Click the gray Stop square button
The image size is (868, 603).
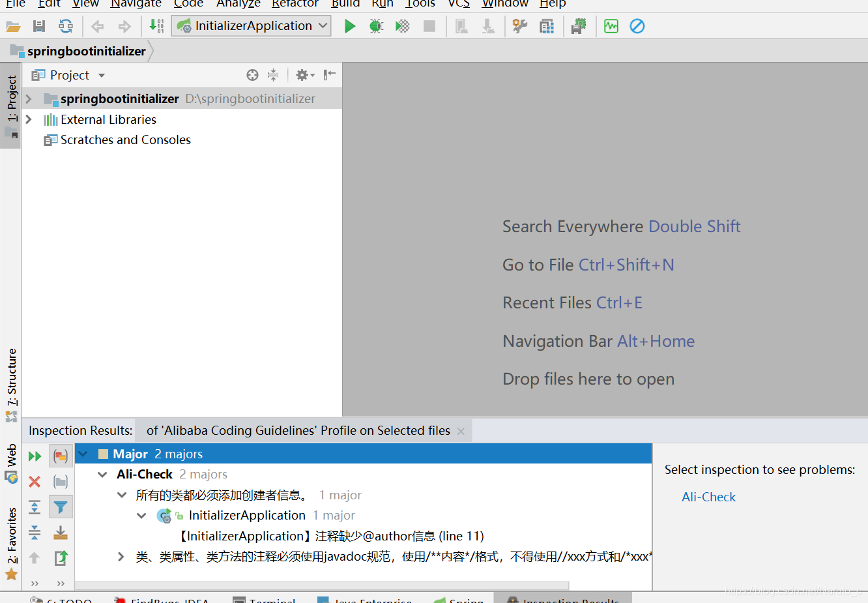coord(429,26)
